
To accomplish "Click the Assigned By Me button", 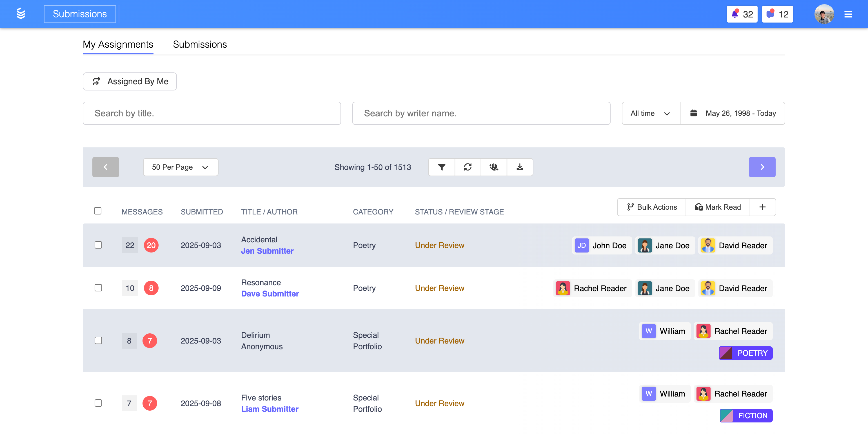I will coord(130,81).
